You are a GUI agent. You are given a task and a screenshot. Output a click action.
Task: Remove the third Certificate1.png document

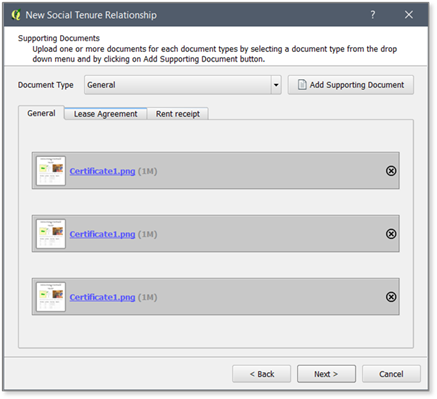click(x=391, y=297)
